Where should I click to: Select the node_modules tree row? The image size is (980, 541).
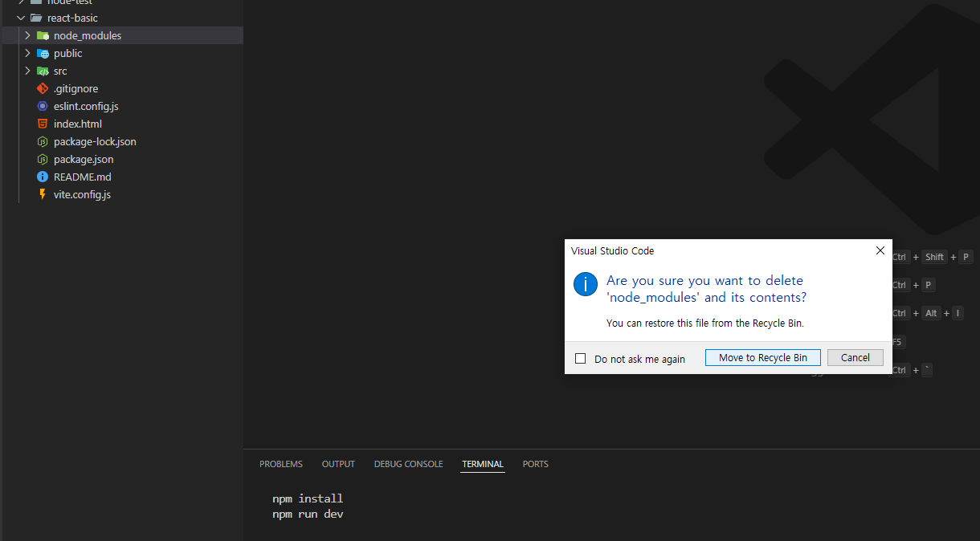[122, 35]
